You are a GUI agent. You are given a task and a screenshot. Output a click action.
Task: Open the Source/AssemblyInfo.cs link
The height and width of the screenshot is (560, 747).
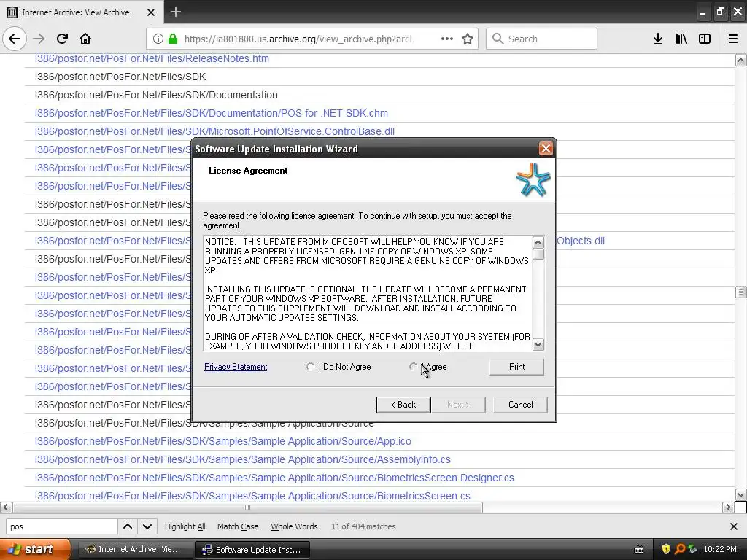click(242, 459)
